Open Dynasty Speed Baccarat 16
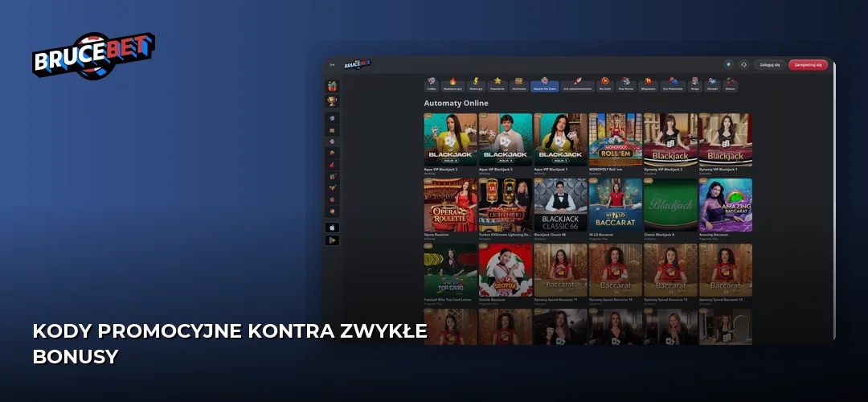The width and height of the screenshot is (868, 402). (x=616, y=270)
